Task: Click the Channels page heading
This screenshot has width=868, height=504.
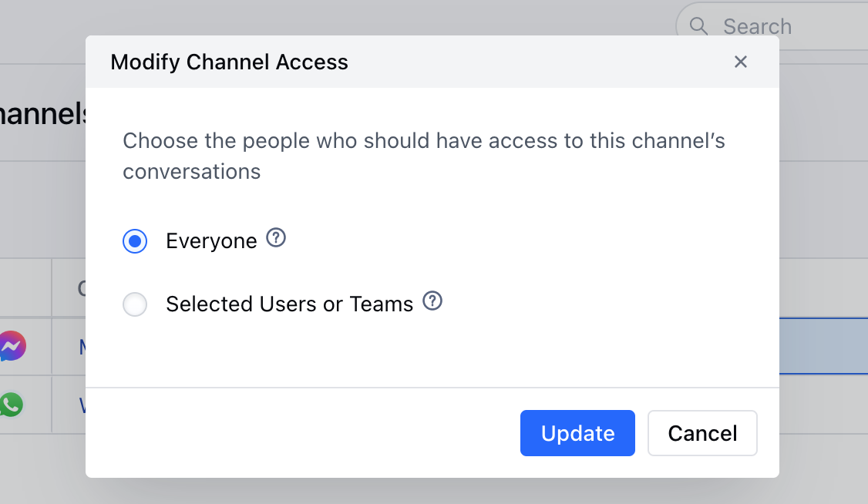Action: pos(42,114)
